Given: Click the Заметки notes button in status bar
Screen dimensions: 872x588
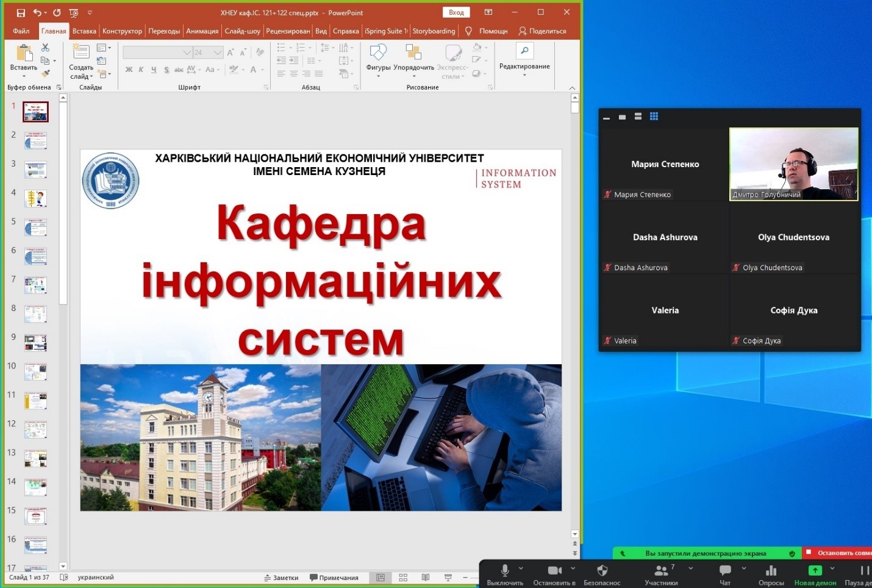Looking at the screenshot, I should click(x=281, y=577).
